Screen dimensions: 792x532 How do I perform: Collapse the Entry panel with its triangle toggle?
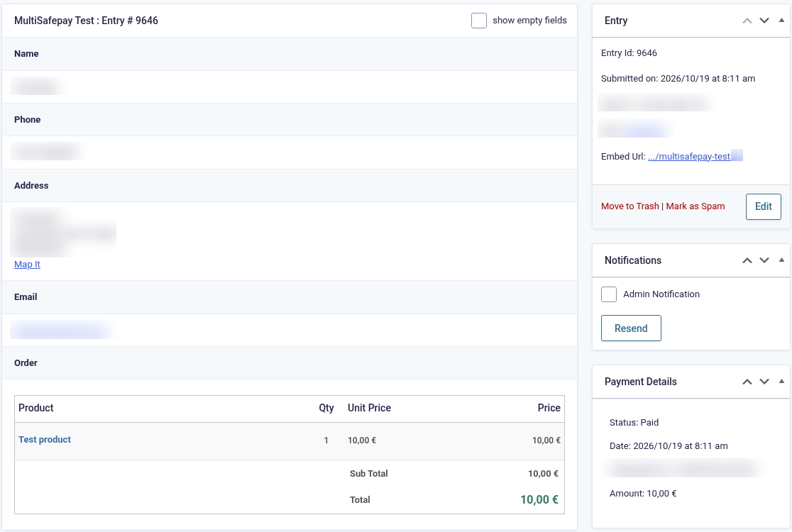coord(781,21)
